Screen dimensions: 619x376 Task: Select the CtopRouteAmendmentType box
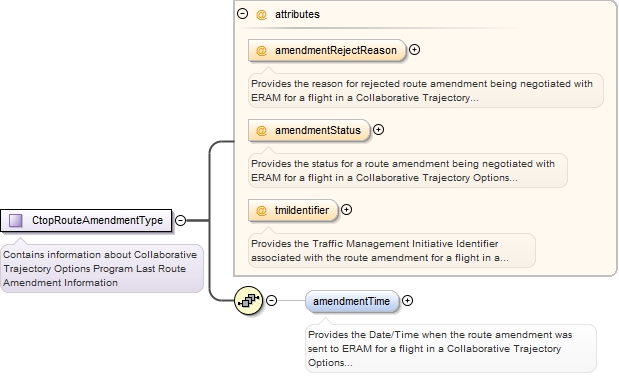coord(86,220)
